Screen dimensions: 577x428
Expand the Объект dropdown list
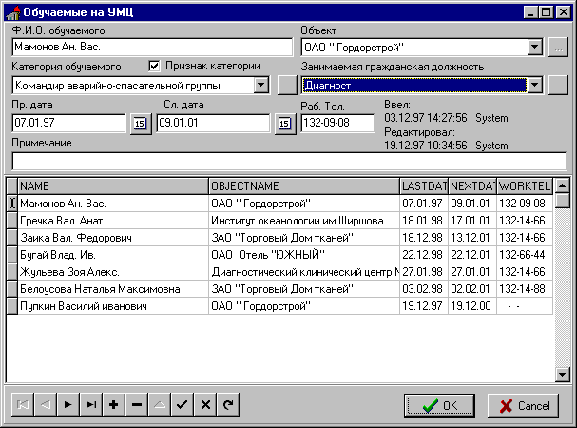point(535,47)
